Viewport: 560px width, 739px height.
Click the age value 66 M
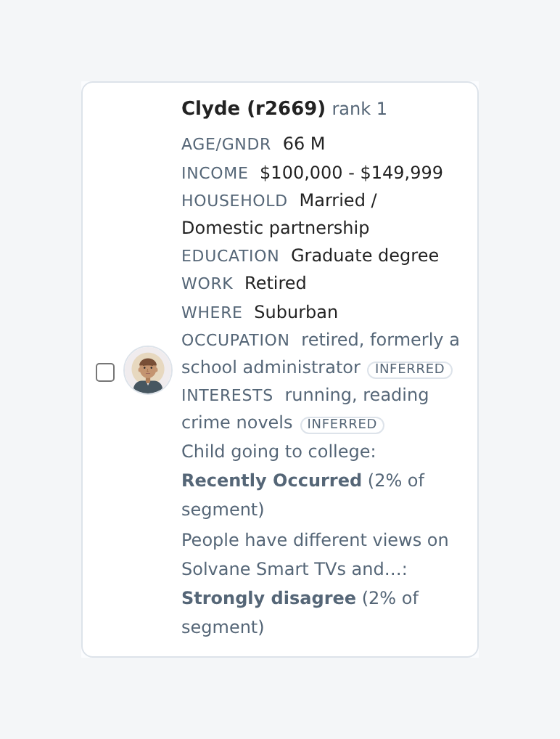point(304,144)
